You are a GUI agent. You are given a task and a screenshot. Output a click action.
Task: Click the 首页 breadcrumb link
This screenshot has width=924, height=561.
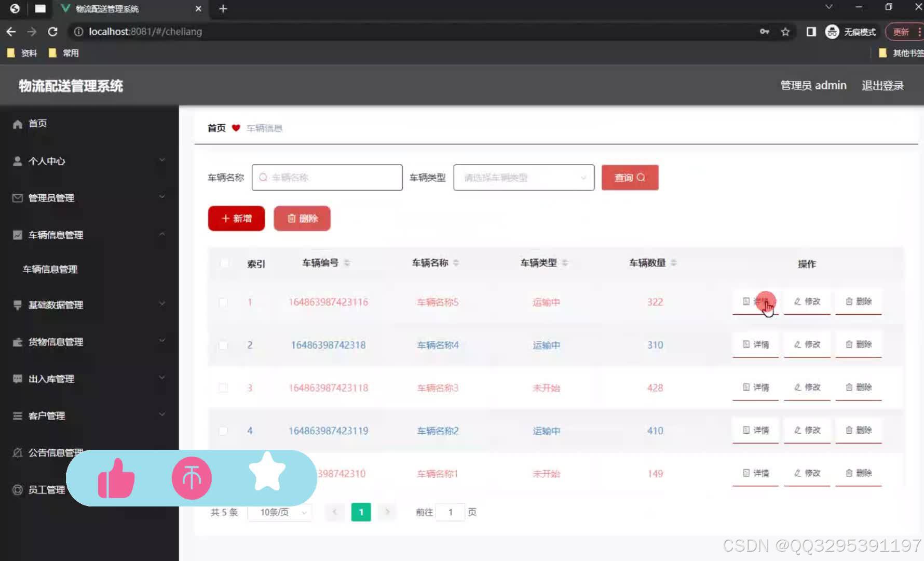click(x=216, y=128)
